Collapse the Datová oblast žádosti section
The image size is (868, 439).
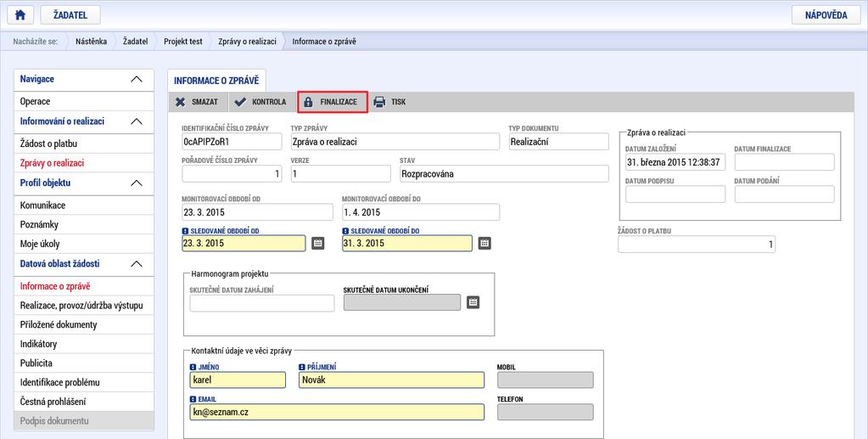[x=136, y=264]
